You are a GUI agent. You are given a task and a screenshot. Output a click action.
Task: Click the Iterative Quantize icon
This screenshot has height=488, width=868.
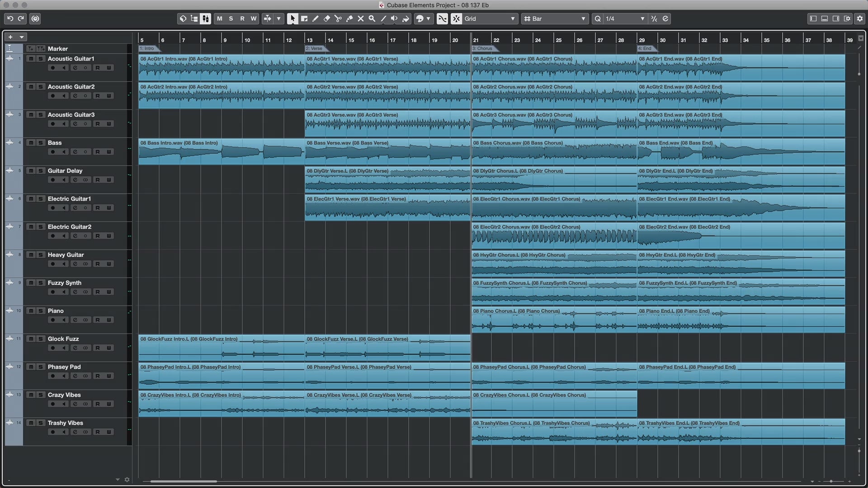point(654,19)
